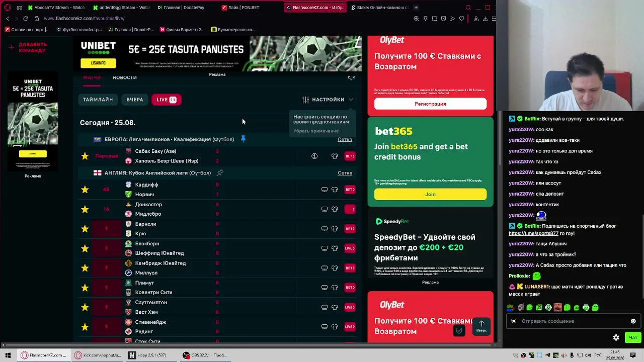Open the Главная DonatePay browser tab
The width and height of the screenshot is (644, 362).
point(181,8)
